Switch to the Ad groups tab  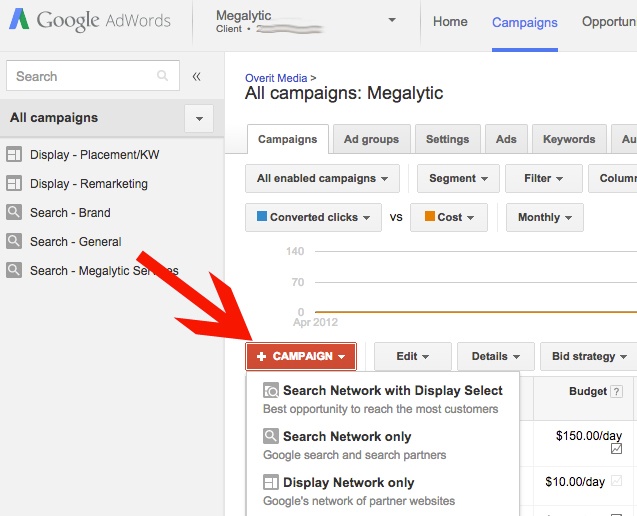[x=370, y=140]
